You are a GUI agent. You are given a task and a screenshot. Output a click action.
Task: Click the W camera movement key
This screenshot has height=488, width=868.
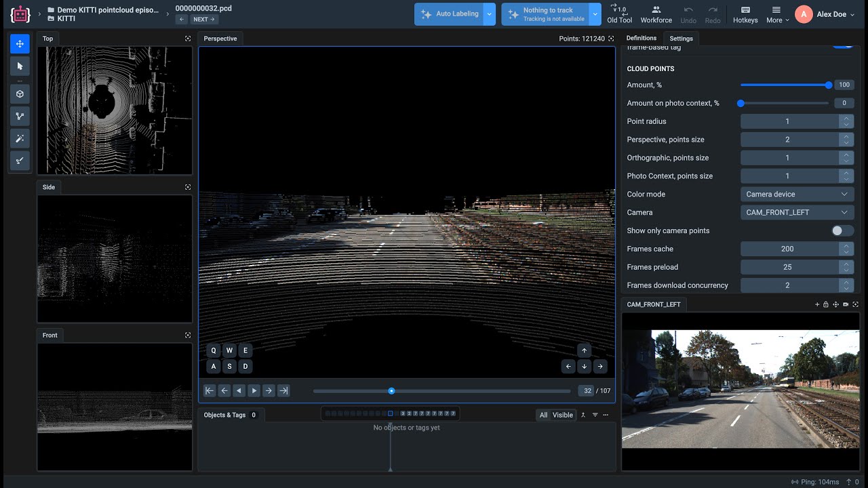coord(229,350)
